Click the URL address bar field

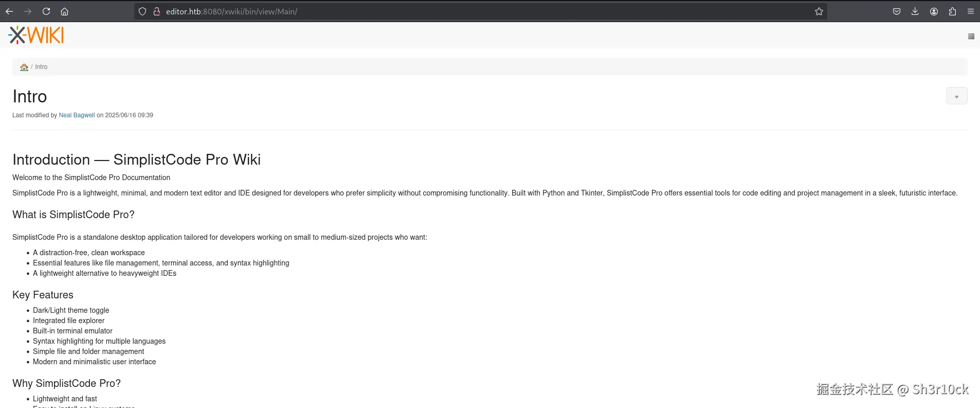coord(481,11)
